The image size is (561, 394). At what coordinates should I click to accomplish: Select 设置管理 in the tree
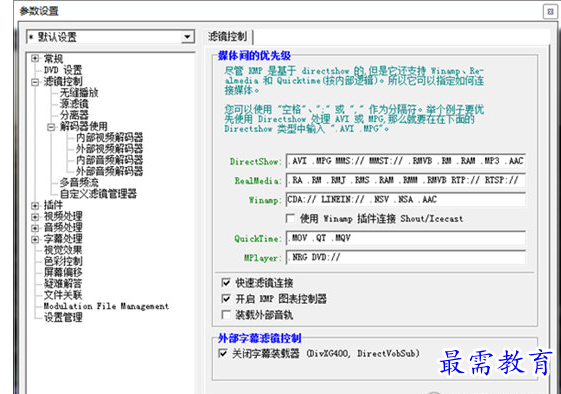pyautogui.click(x=63, y=317)
